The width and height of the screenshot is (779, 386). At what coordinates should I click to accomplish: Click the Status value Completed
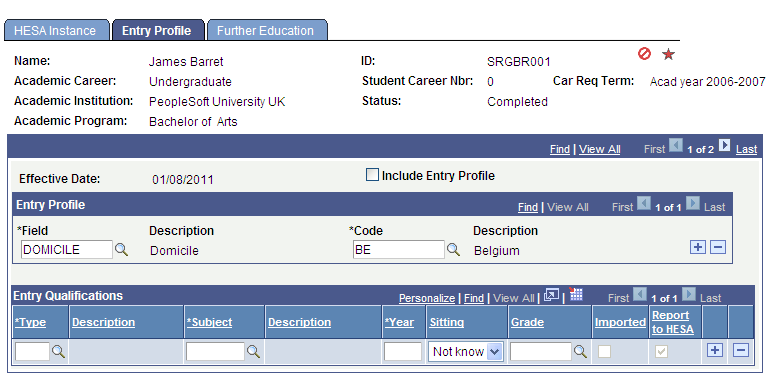pos(517,102)
